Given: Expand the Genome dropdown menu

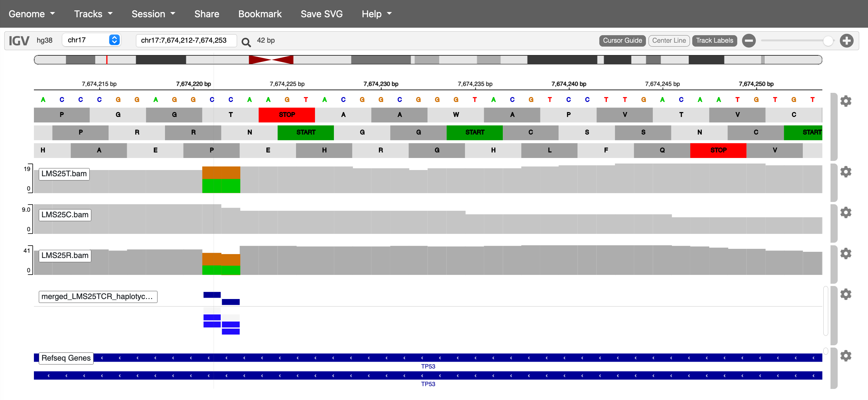Looking at the screenshot, I should point(32,14).
